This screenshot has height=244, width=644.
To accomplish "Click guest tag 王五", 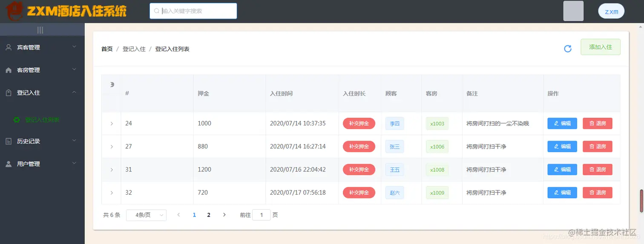I will [395, 170].
